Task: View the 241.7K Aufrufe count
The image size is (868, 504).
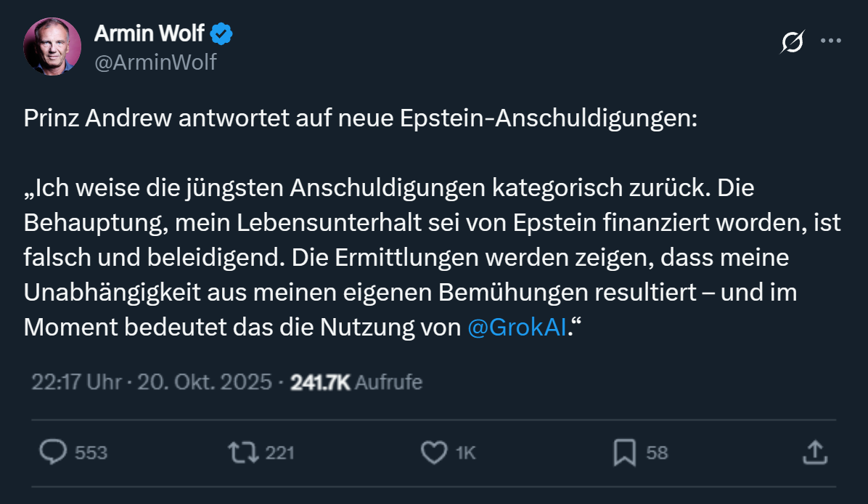Action: [x=356, y=382]
